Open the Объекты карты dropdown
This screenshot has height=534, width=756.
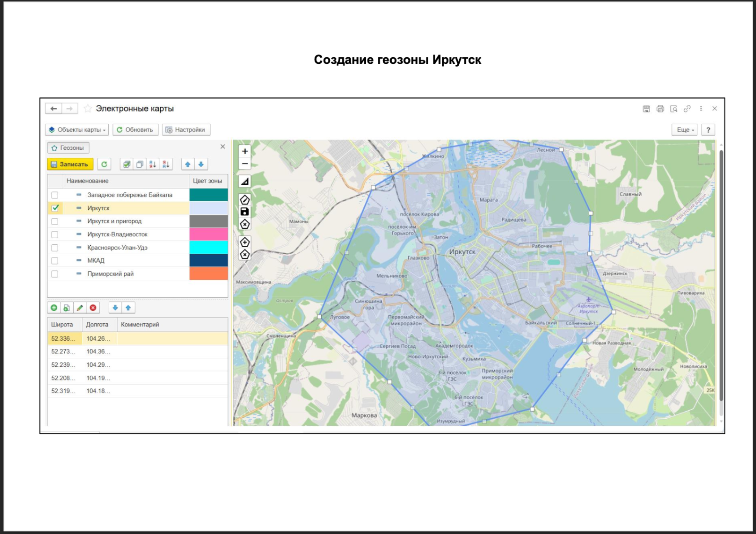[x=77, y=130]
